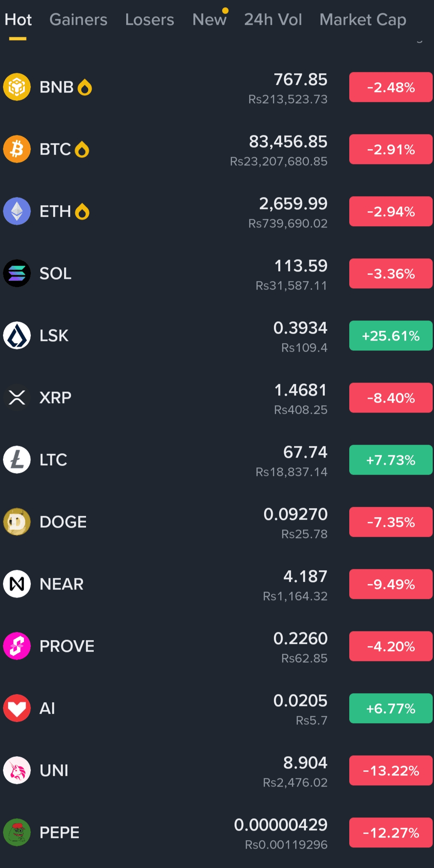Tap the Solana logo icon
This screenshot has height=868, width=434.
[x=17, y=273]
